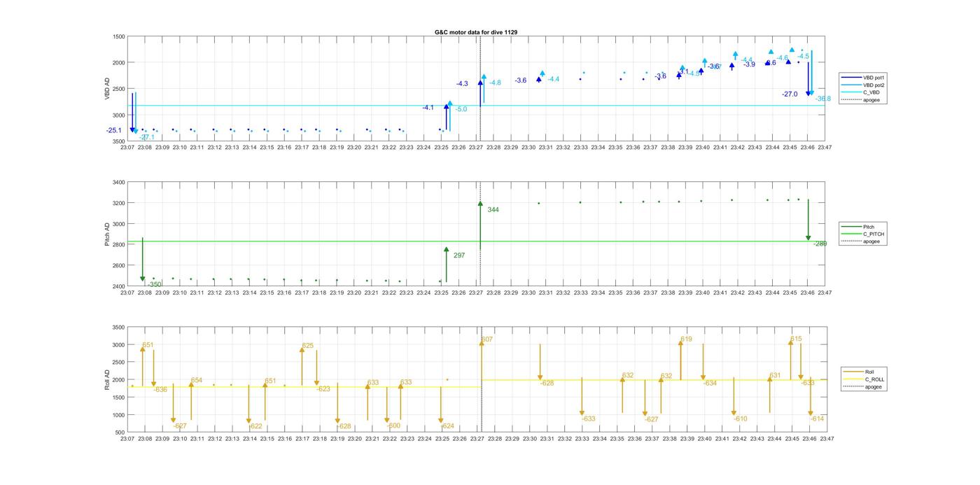Click the '607' roll data label
Screen dimensions: 980x485
pyautogui.click(x=487, y=339)
